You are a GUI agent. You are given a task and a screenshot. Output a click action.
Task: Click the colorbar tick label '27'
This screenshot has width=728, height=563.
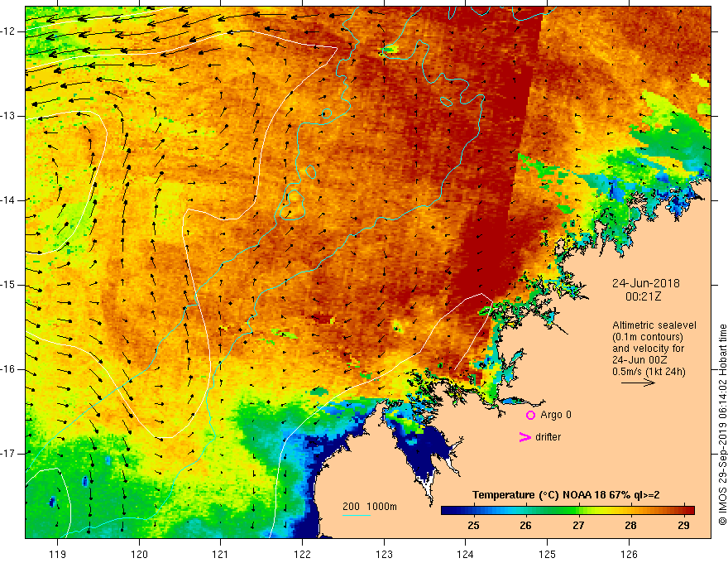click(578, 526)
